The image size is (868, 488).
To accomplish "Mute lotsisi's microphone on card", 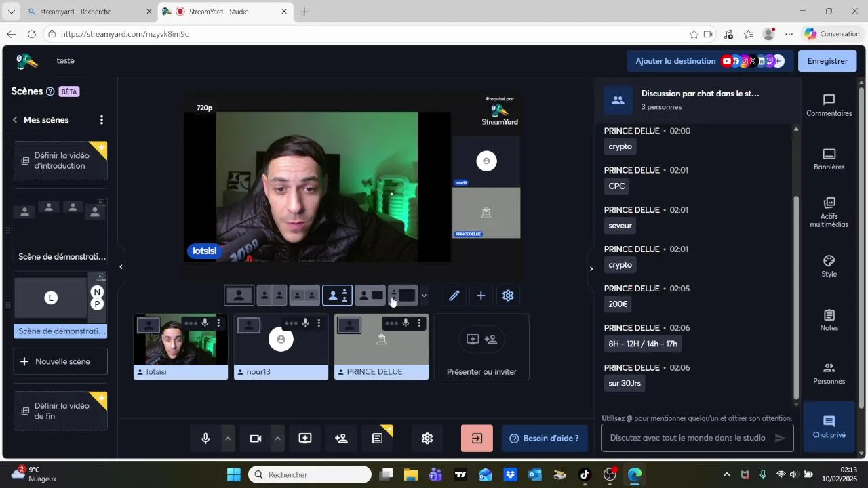I will (x=205, y=323).
